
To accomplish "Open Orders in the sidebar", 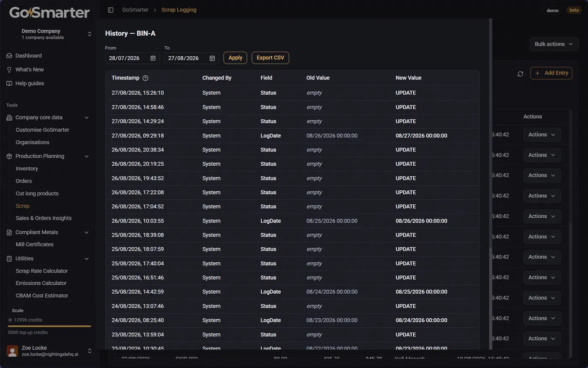I will [24, 181].
